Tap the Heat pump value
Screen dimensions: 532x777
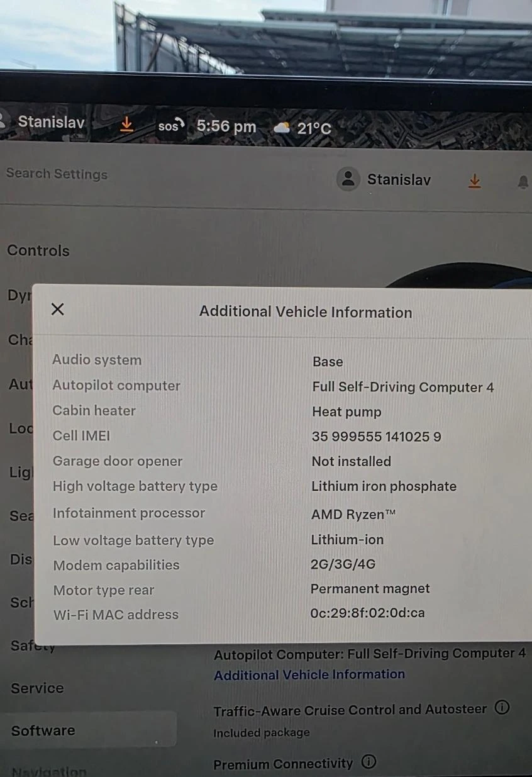point(346,413)
